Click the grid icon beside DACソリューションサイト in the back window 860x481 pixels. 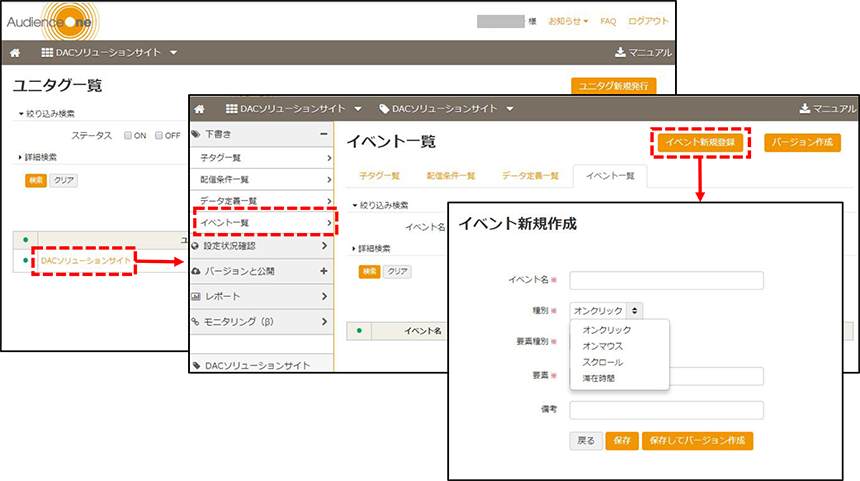pos(47,53)
